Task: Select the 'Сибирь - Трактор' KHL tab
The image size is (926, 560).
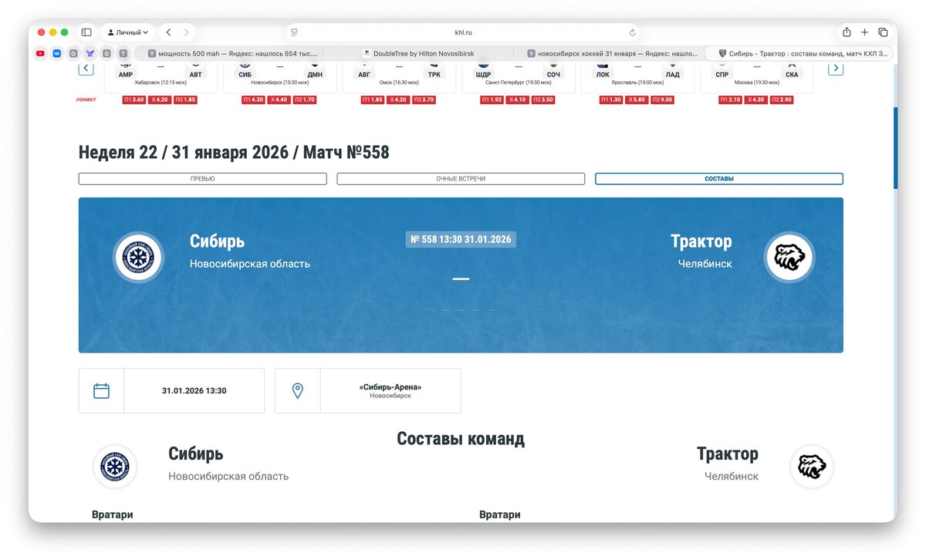Action: click(x=799, y=53)
